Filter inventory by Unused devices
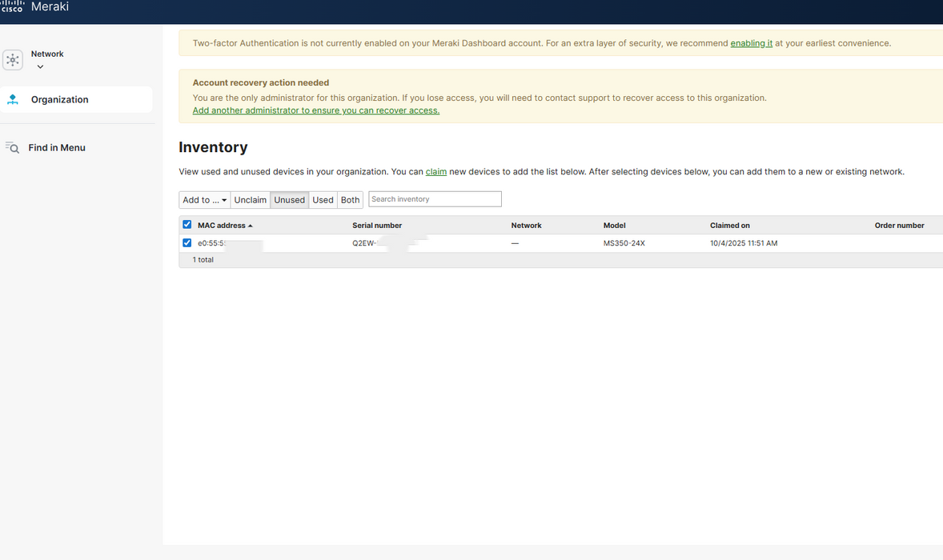 (289, 200)
